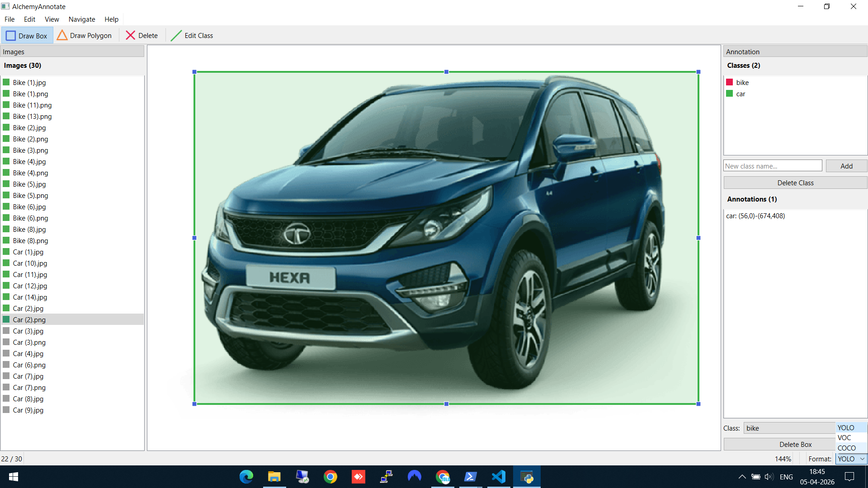The height and width of the screenshot is (488, 868).
Task: Choose the Edit Class tool
Action: pos(192,36)
